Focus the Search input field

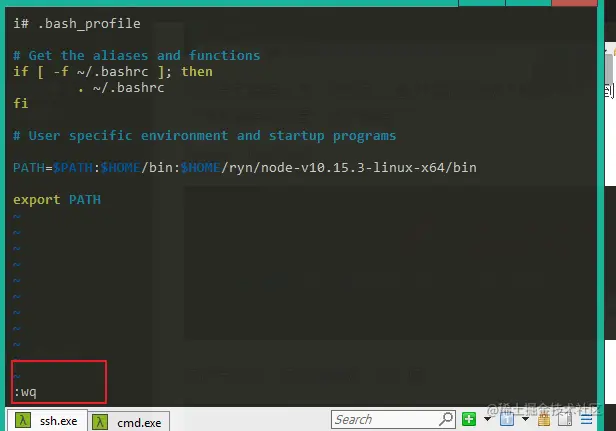(393, 419)
